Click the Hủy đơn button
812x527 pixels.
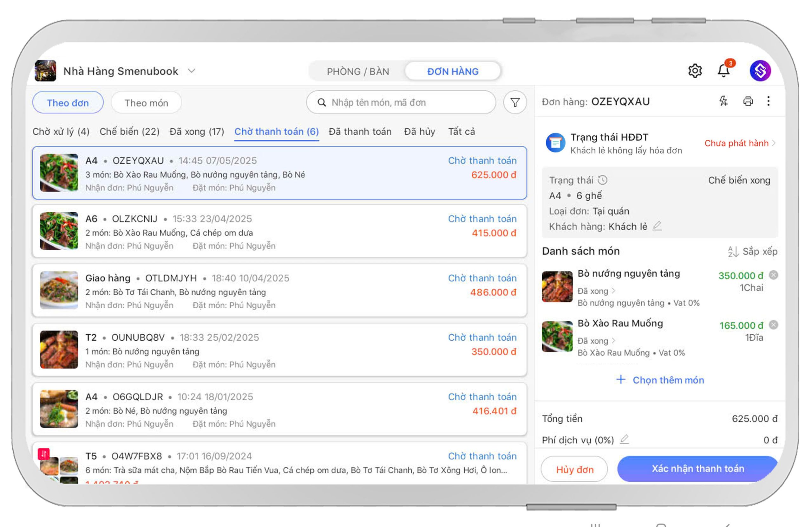click(x=574, y=469)
